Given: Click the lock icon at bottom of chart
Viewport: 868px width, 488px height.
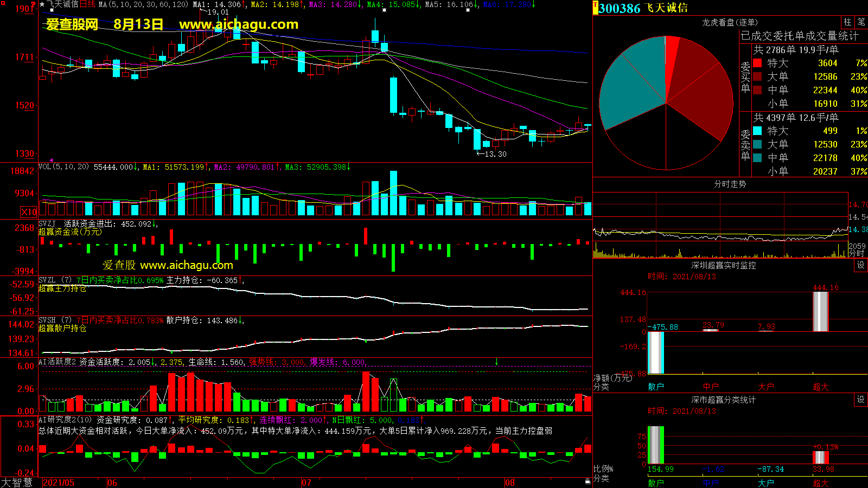Looking at the screenshot, I should tap(588, 481).
